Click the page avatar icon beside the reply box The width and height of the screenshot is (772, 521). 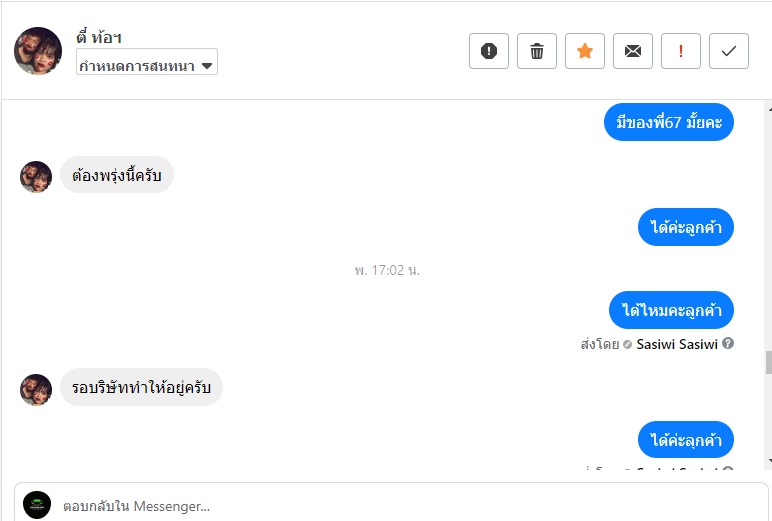(37, 505)
